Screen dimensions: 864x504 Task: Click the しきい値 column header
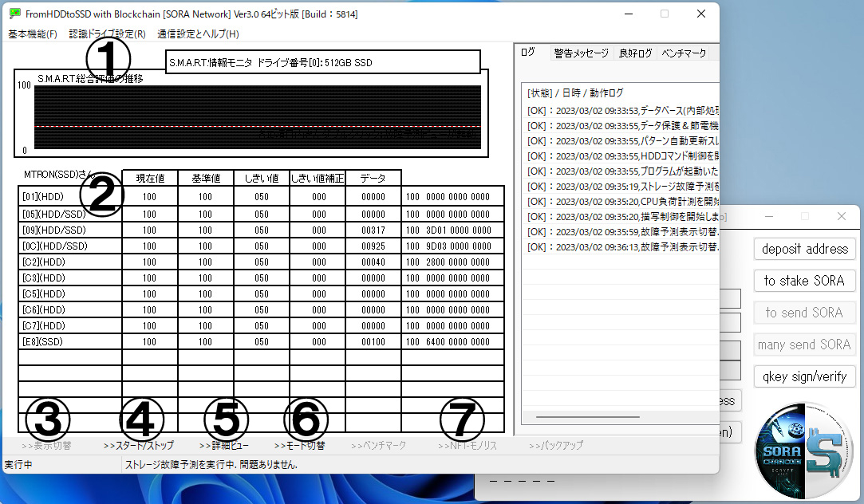point(262,178)
